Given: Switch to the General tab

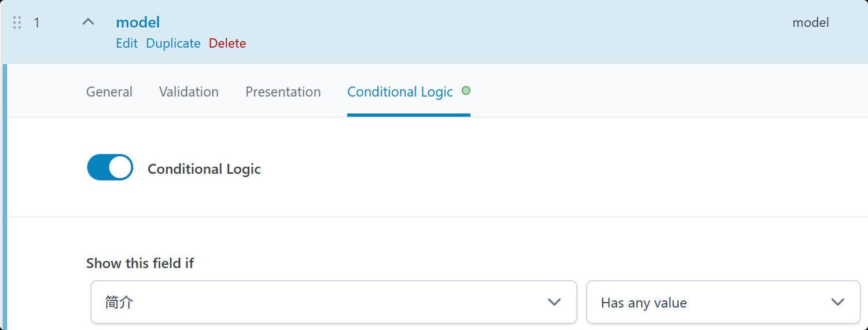Looking at the screenshot, I should point(109,91).
